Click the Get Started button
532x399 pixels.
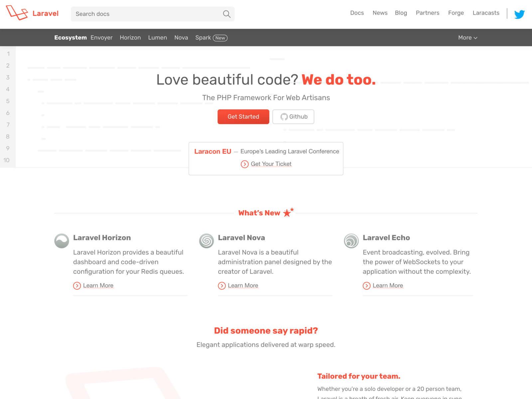pyautogui.click(x=243, y=117)
